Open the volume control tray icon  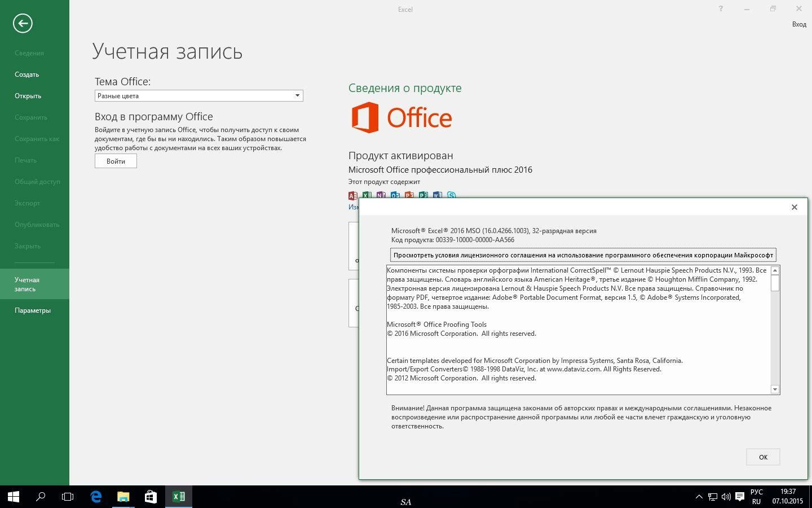pyautogui.click(x=726, y=497)
